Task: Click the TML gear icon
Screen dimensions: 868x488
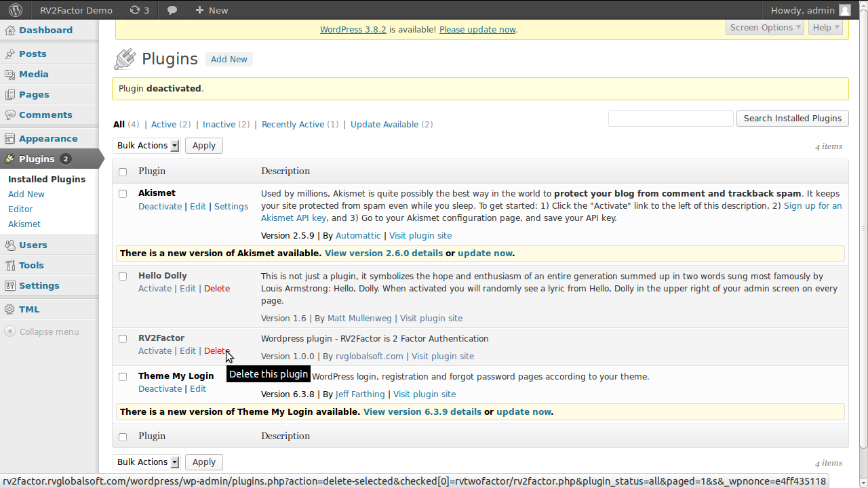Action: pyautogui.click(x=9, y=309)
